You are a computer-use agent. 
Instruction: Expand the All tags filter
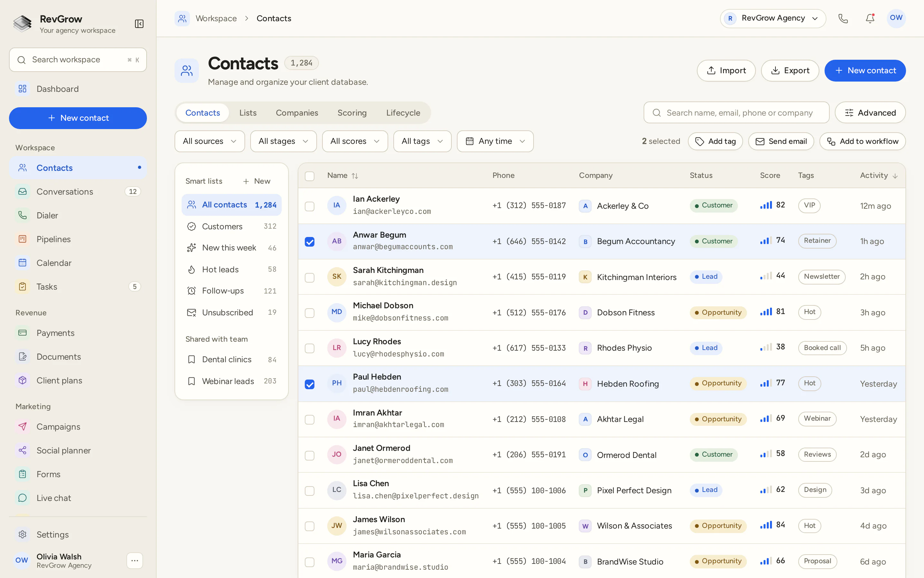[x=422, y=141]
